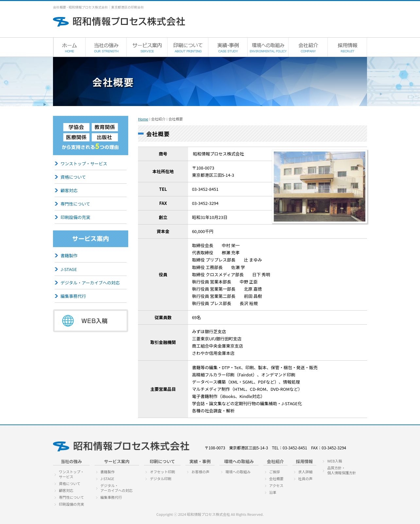420x524 pixels.
Task: Open the 実績・事例 CASE STUDY tab
Action: click(x=228, y=47)
